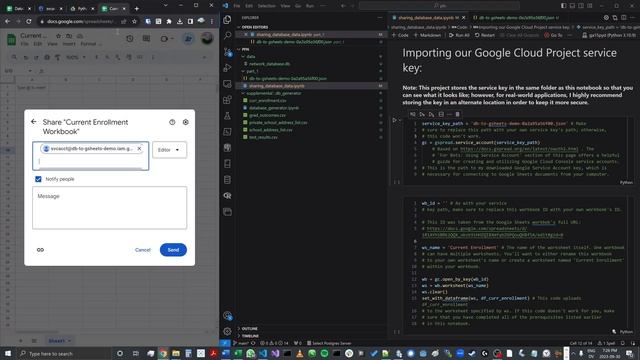Open VS Code Explorer view
The height and width of the screenshot is (360, 640).
point(227,20)
